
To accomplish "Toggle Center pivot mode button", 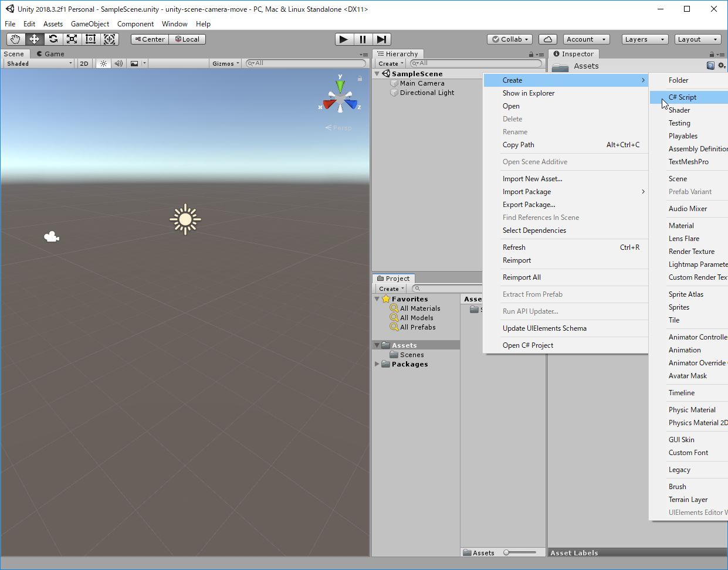I will [150, 39].
